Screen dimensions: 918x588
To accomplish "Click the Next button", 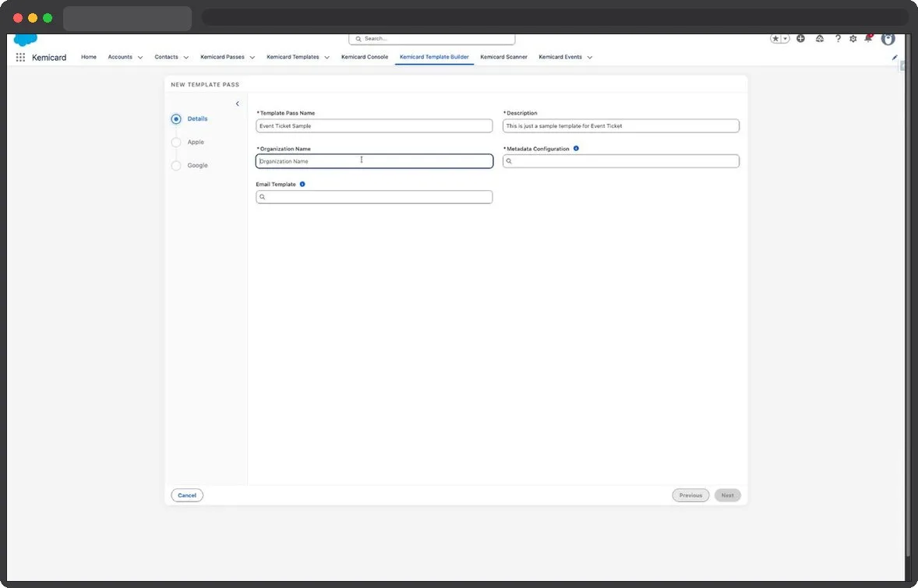I will tap(728, 495).
